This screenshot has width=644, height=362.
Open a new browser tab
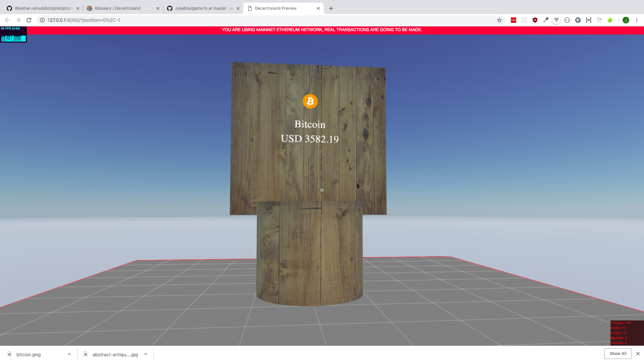[331, 8]
